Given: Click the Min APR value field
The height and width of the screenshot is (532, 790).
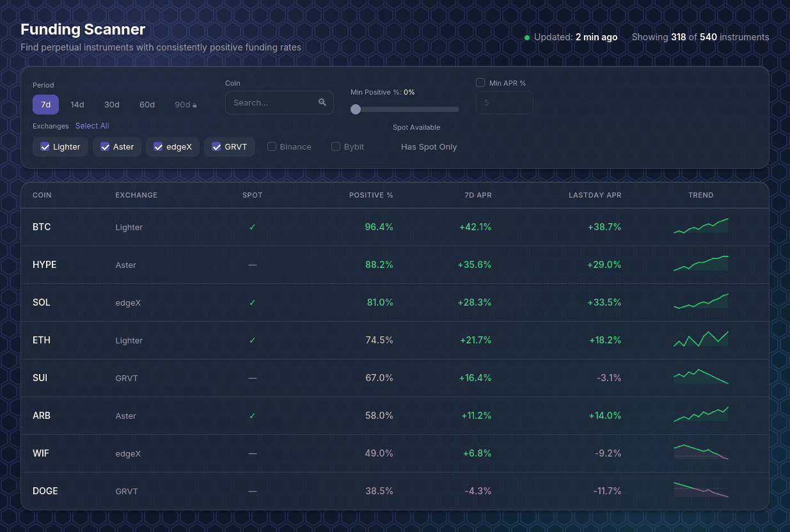Looking at the screenshot, I should 505,102.
